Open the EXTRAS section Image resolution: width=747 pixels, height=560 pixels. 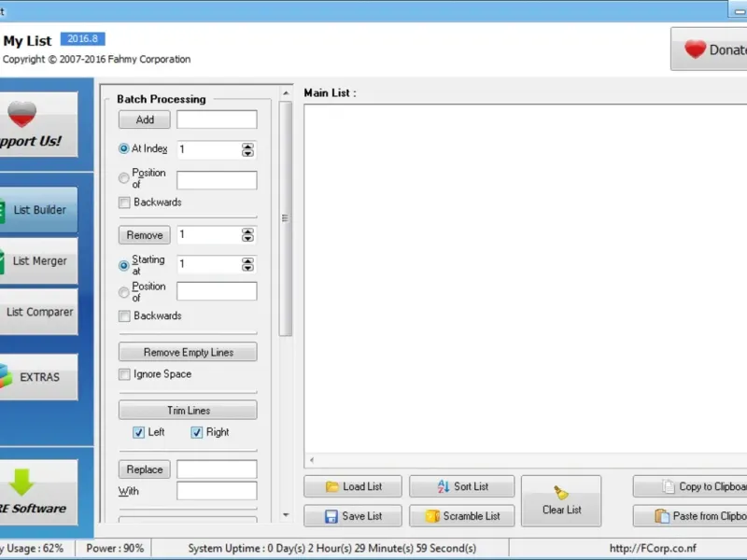(38, 377)
